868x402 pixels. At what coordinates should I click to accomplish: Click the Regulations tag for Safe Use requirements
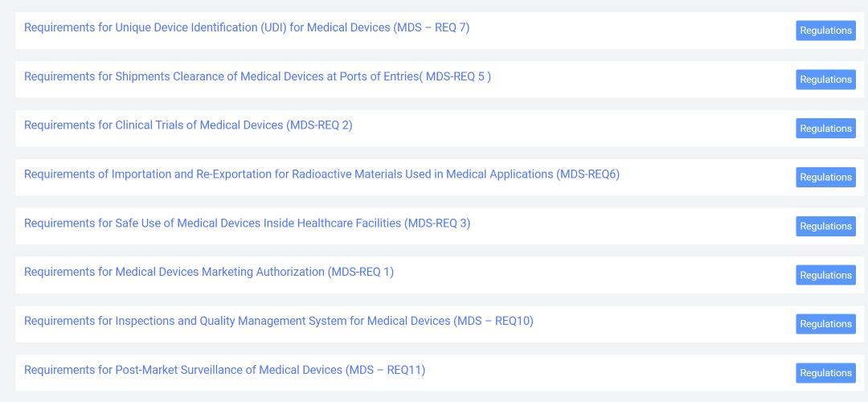(x=825, y=227)
